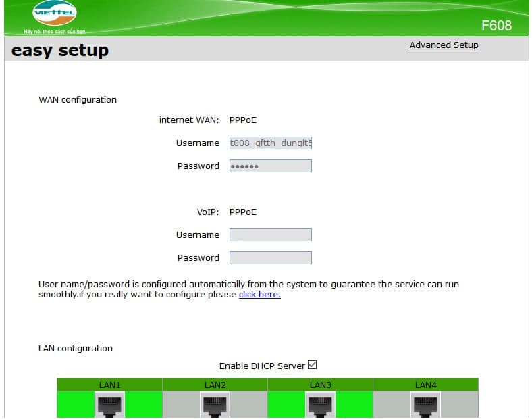Follow the 'click here' configuration link
This screenshot has width=532, height=419.
coord(259,295)
